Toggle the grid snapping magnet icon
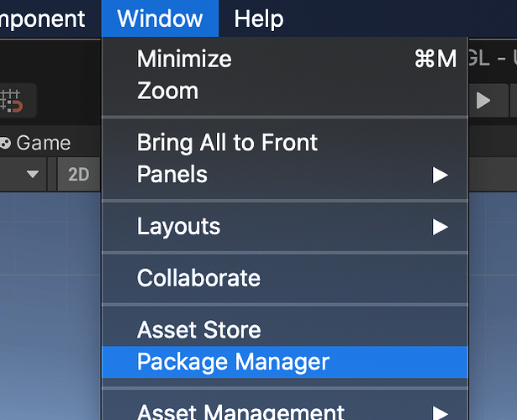Image resolution: width=517 pixels, height=420 pixels. click(12, 101)
